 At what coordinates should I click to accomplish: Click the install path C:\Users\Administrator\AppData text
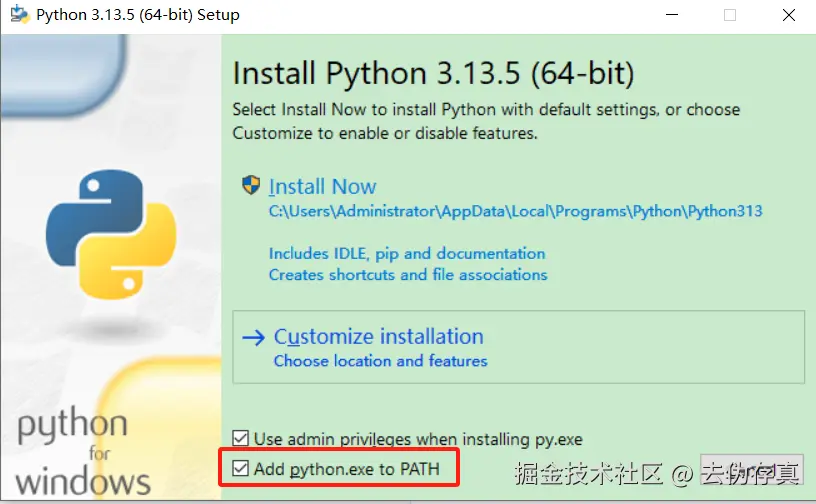click(x=515, y=211)
